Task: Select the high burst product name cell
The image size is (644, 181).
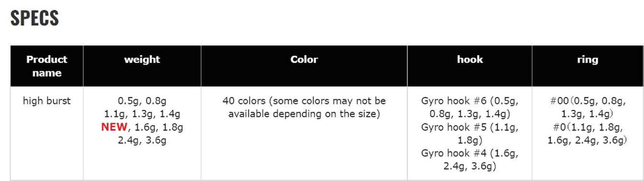Action: 47,101
